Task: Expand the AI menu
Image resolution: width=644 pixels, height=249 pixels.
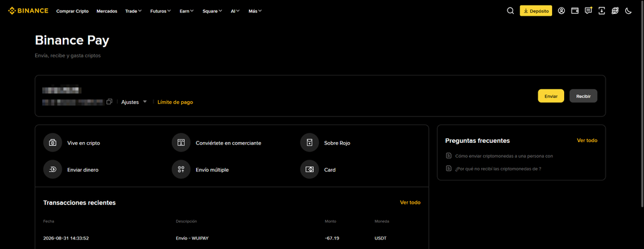Action: (235, 11)
